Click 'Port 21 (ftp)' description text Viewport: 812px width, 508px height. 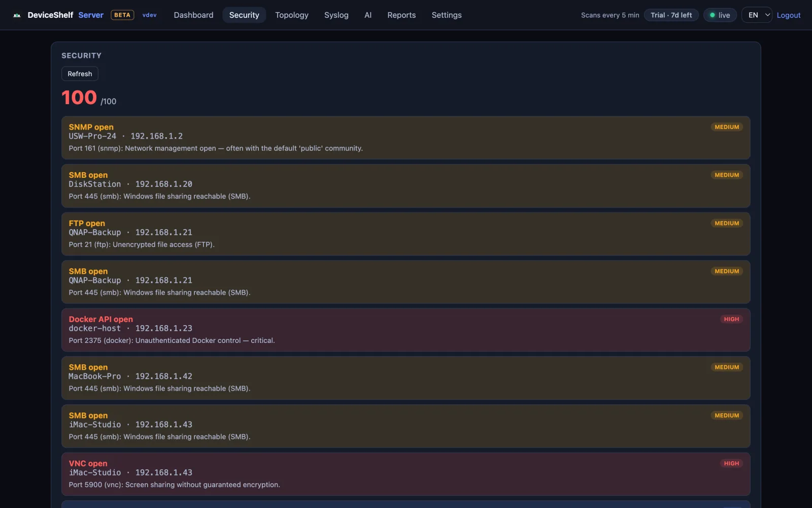pos(142,244)
